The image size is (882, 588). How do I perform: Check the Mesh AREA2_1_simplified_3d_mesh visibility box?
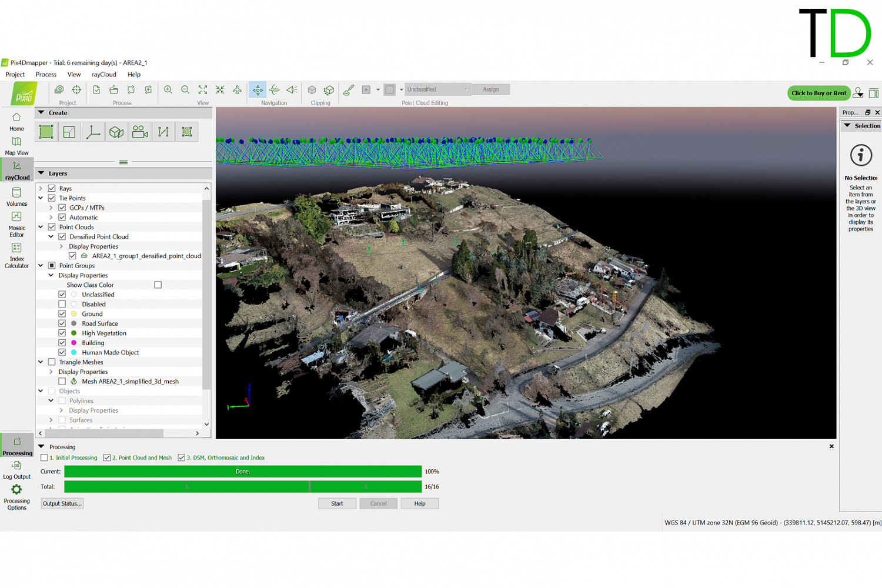(x=62, y=381)
